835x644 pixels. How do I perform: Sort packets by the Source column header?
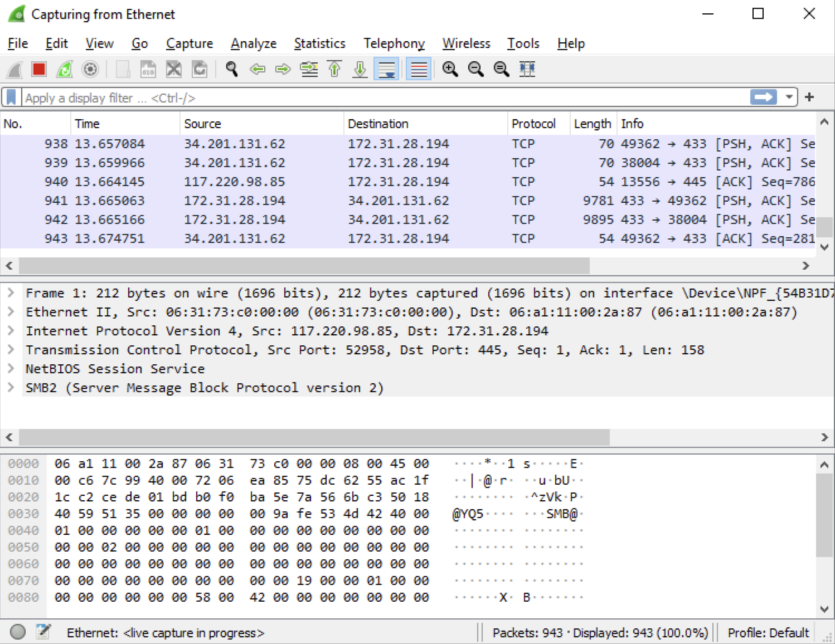(262, 124)
